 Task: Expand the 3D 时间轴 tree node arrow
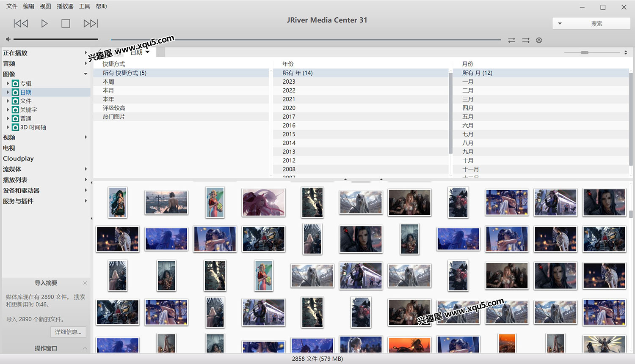pyautogui.click(x=8, y=127)
